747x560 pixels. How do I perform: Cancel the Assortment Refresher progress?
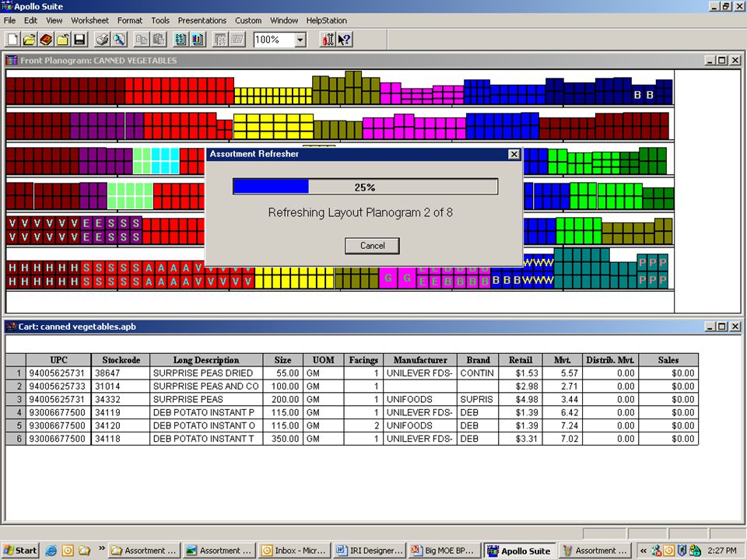pyautogui.click(x=372, y=246)
